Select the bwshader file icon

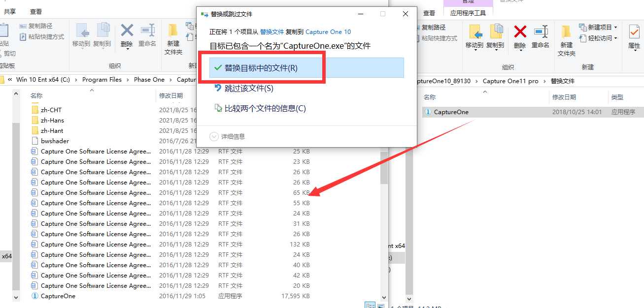34,141
